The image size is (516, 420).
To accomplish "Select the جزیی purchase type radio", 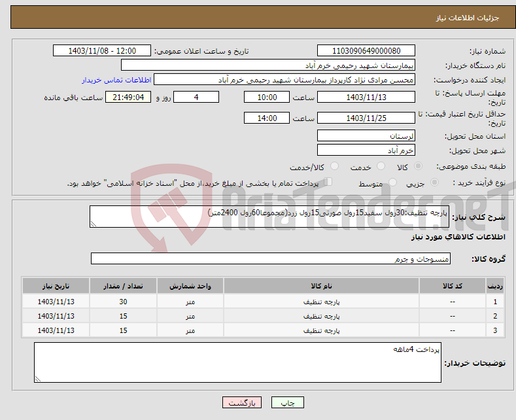I will pos(434,182).
